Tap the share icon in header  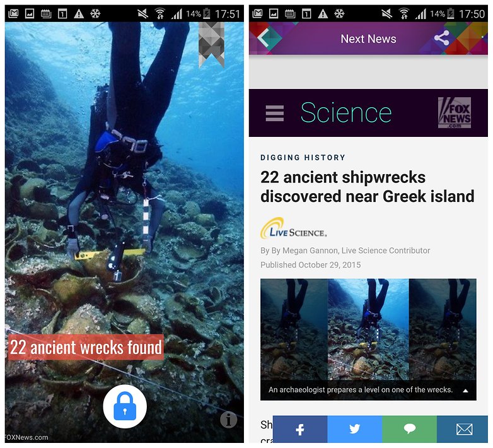[x=442, y=38]
